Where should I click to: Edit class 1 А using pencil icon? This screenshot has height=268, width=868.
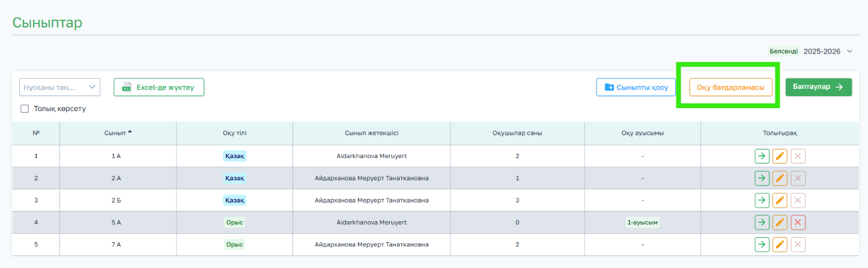pos(780,156)
